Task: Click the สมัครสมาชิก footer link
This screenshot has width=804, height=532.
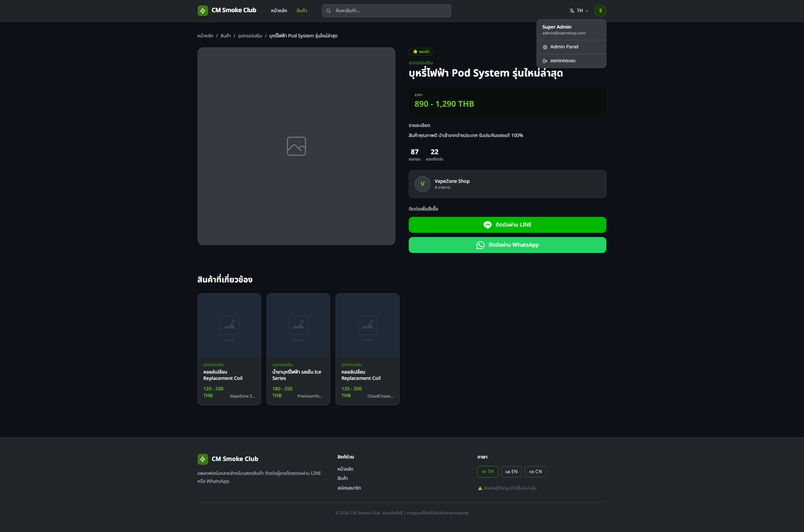Action: point(349,488)
